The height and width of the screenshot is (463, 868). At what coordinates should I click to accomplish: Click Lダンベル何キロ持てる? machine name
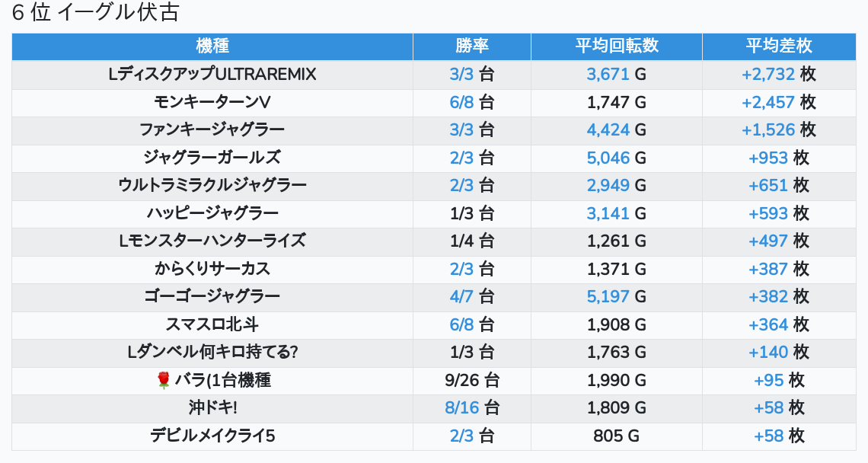click(x=212, y=352)
